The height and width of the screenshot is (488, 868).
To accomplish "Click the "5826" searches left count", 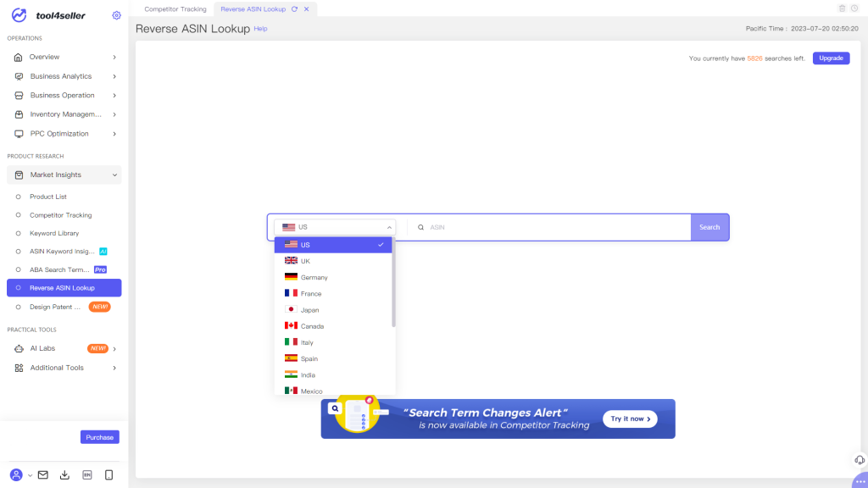I will pyautogui.click(x=754, y=58).
